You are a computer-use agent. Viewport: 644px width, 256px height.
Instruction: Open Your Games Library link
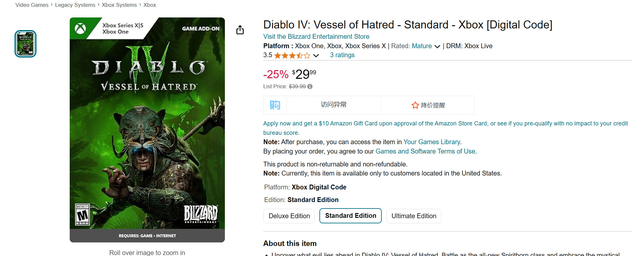click(x=432, y=142)
